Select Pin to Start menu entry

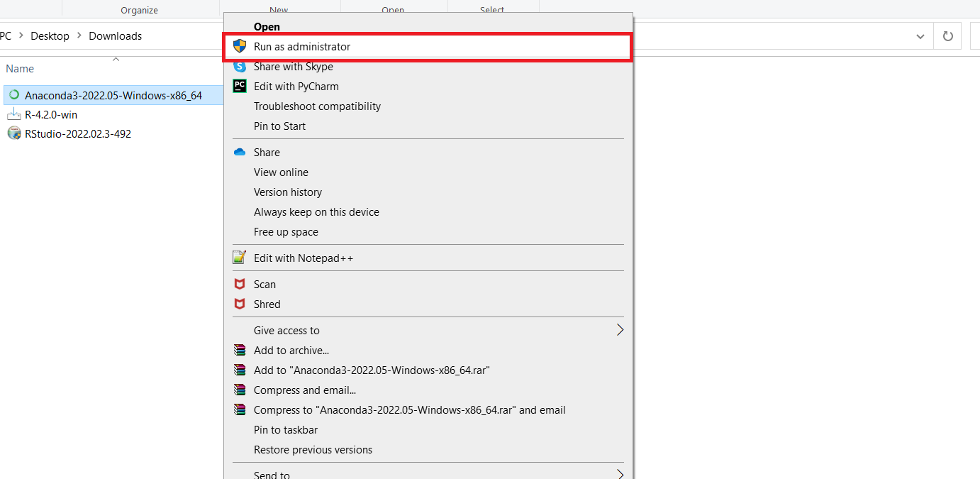point(279,126)
